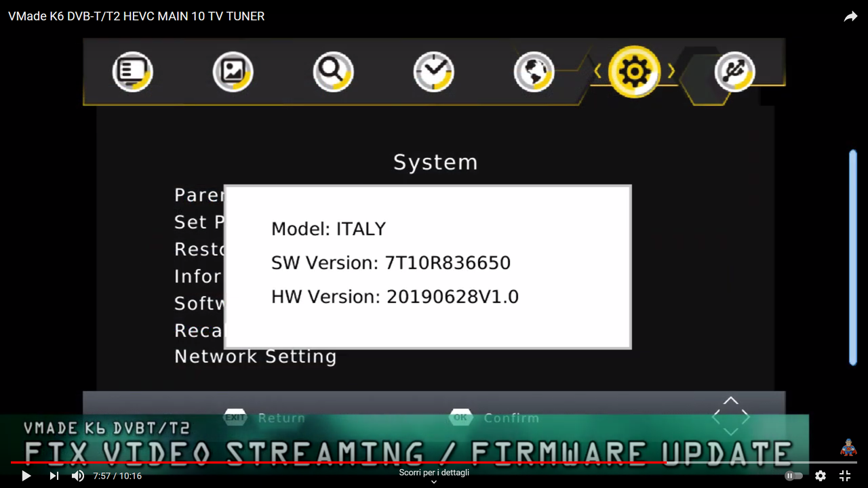Image resolution: width=868 pixels, height=488 pixels.
Task: Open the channel avatar watermark
Action: point(848,447)
